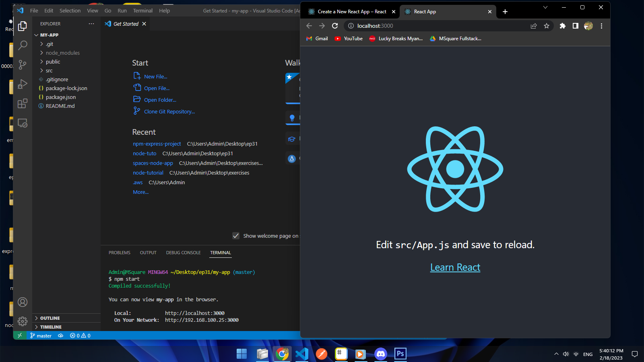644x362 pixels.
Task: Go back in Chrome browser
Action: tap(309, 26)
